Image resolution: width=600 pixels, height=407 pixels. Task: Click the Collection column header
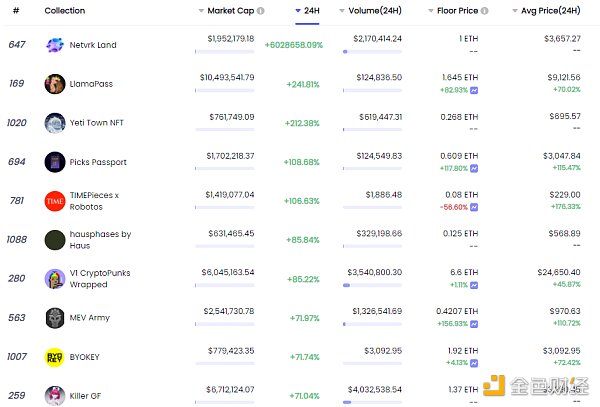click(65, 11)
